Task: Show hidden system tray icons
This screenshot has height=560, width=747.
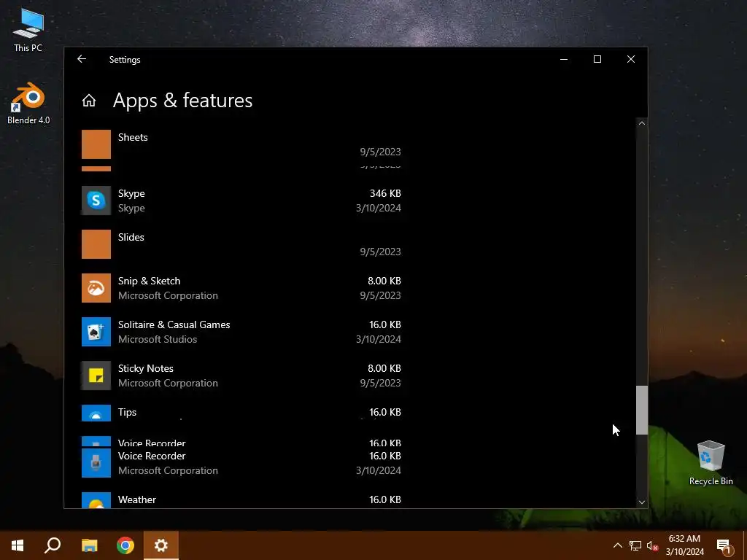Action: point(617,545)
